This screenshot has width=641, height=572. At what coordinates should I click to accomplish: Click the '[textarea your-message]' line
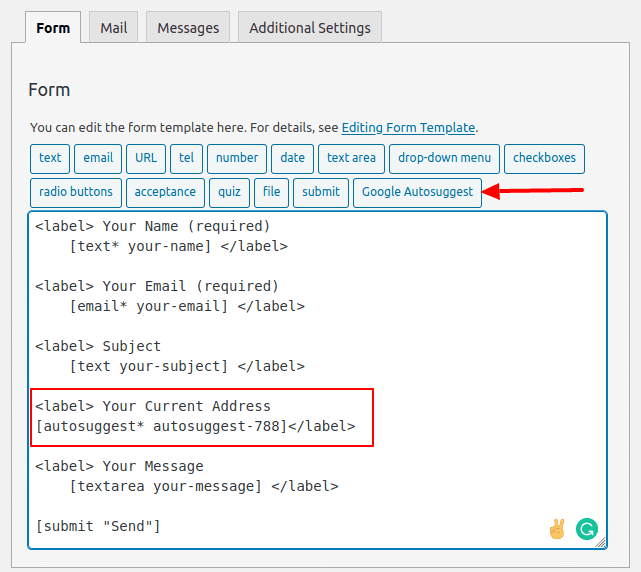[x=204, y=487]
